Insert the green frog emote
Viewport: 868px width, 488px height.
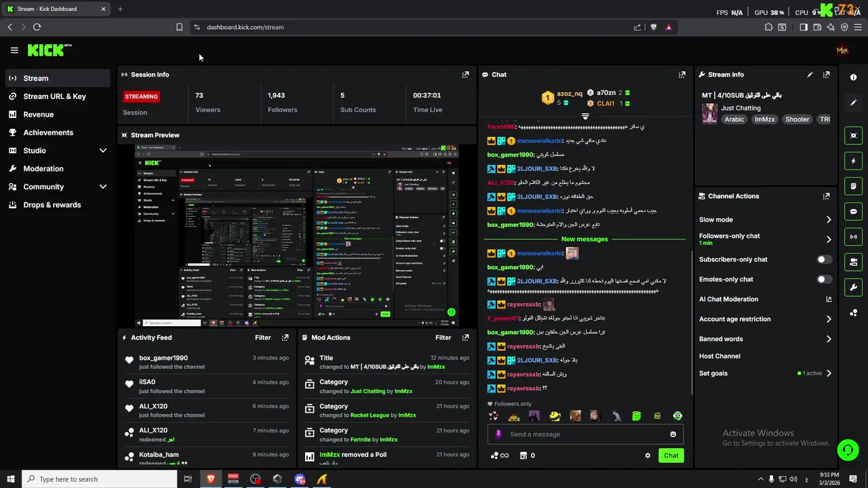pos(636,416)
